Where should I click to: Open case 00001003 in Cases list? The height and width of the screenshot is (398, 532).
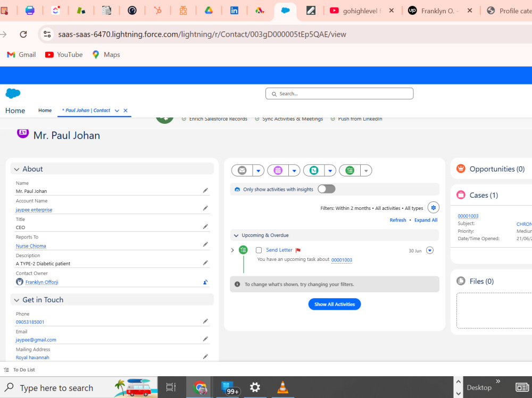point(468,216)
